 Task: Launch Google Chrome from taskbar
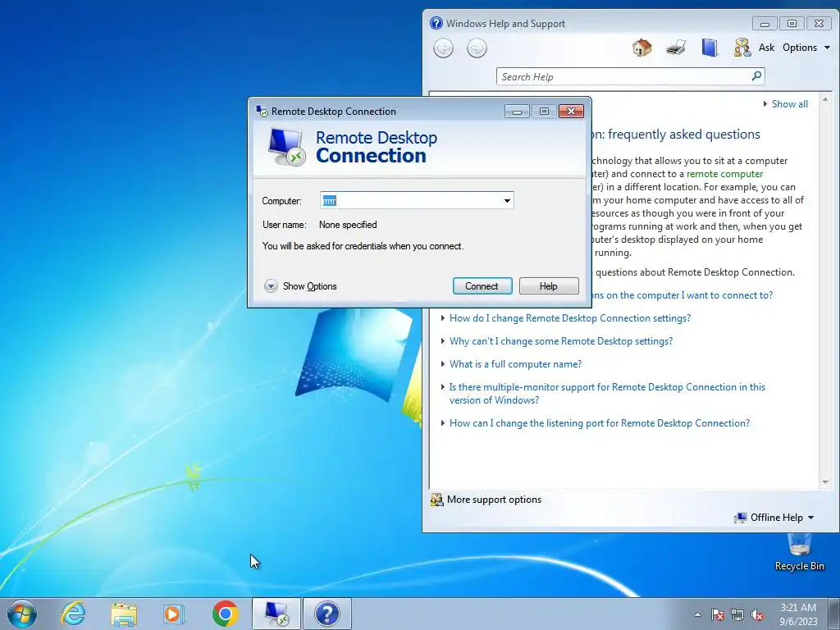coord(225,614)
